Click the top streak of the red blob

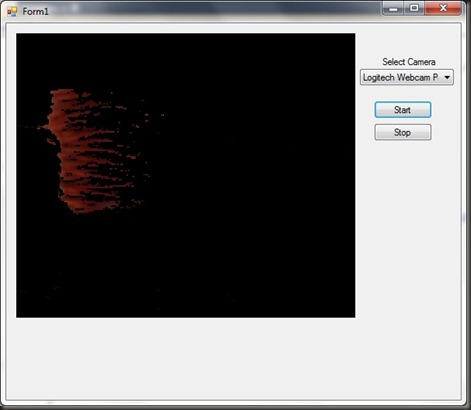click(x=63, y=92)
